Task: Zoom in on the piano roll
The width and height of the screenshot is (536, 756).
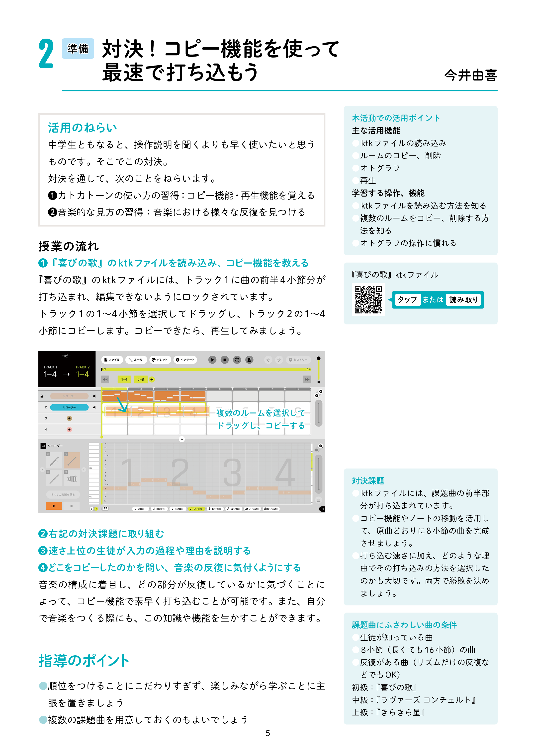Action: [321, 446]
